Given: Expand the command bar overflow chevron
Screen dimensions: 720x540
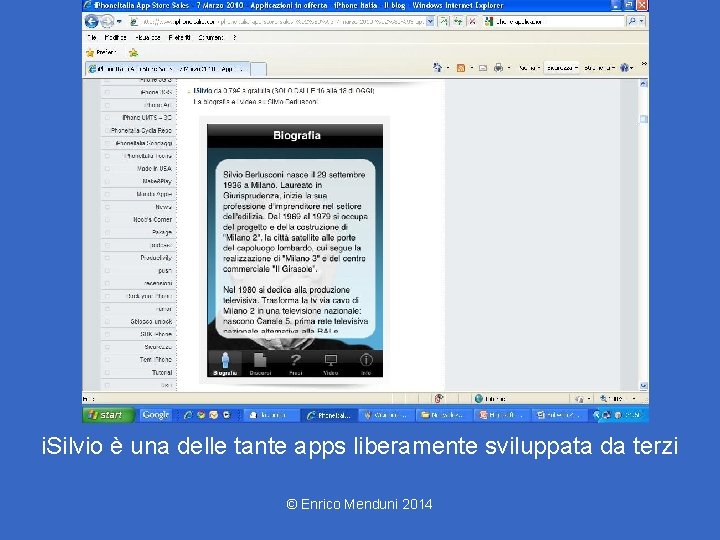Looking at the screenshot, I should coord(644,64).
